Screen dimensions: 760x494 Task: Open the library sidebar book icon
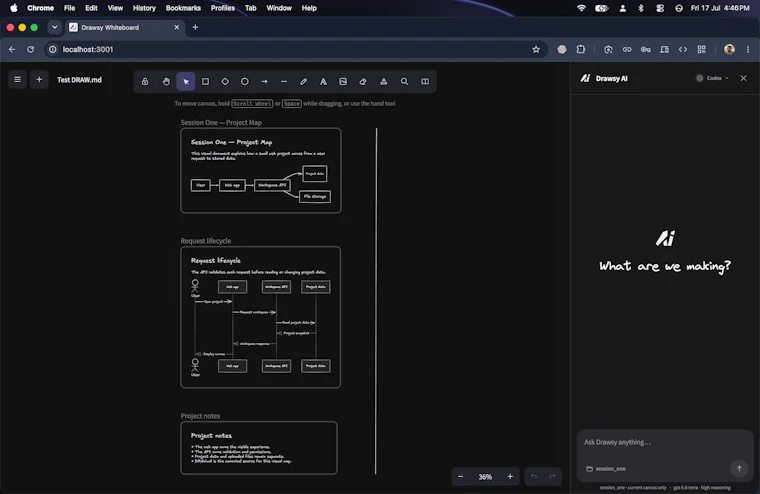tap(425, 81)
